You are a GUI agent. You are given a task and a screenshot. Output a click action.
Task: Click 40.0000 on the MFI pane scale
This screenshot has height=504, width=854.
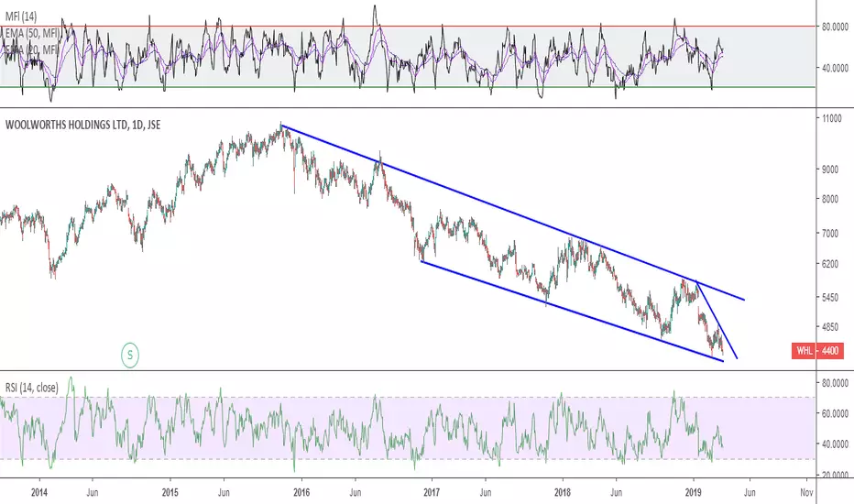coord(835,68)
